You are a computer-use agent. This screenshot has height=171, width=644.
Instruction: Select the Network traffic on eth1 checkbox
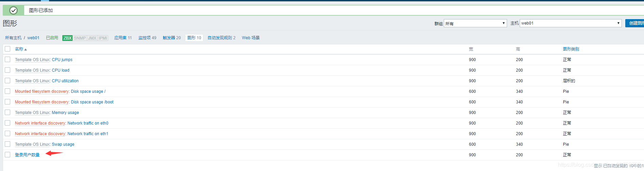tap(7, 133)
